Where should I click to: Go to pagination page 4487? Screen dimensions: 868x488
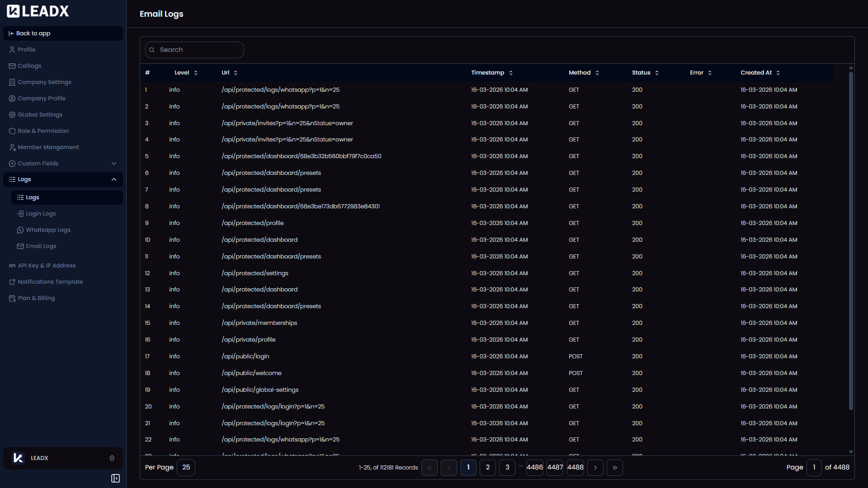coord(555,468)
